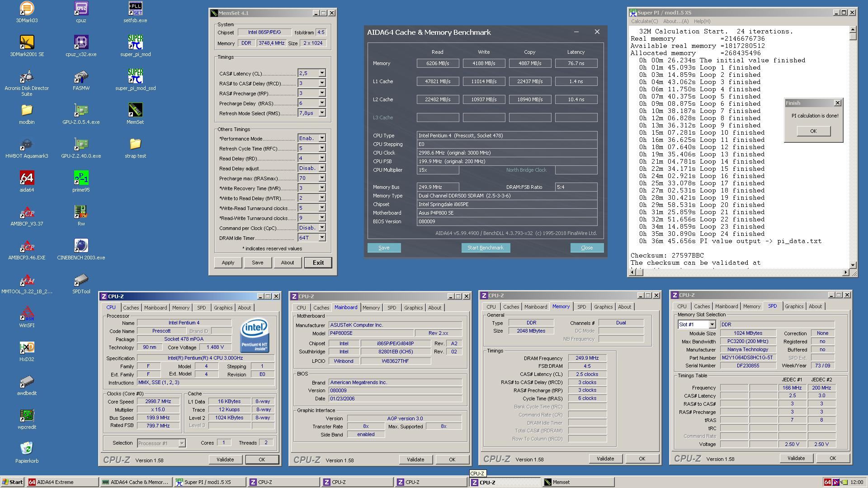
Task: Launch CINEBENCH 2003.exe desktop icon
Action: (81, 249)
